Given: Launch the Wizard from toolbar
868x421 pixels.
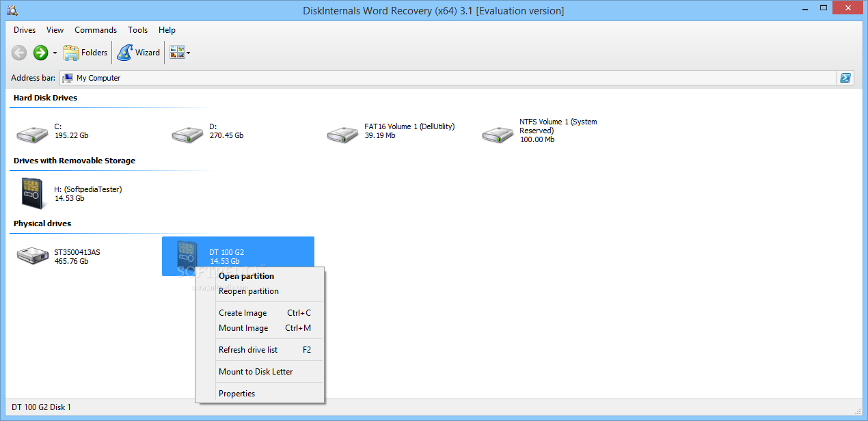Looking at the screenshot, I should tap(139, 53).
